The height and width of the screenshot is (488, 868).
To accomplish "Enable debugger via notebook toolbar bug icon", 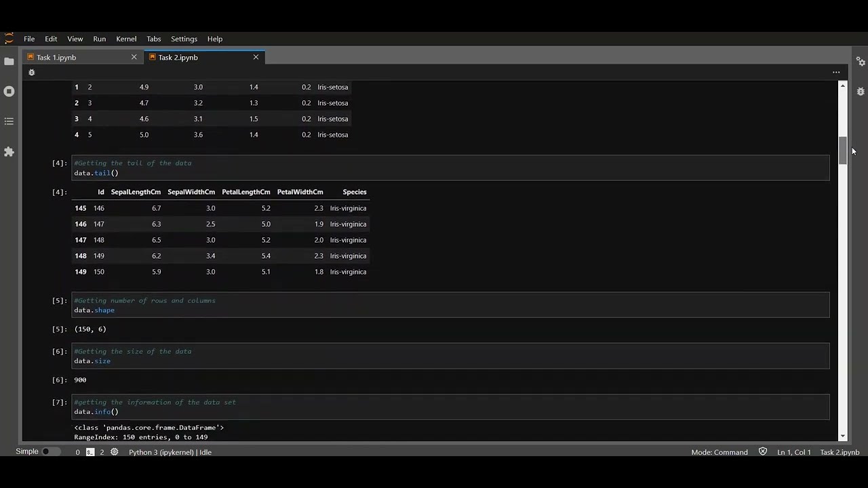I will tap(31, 73).
